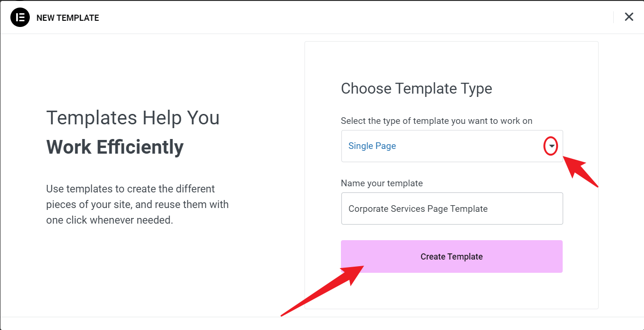The image size is (644, 330).
Task: Click the "Corporate Services Page Template" text
Action: 418,208
